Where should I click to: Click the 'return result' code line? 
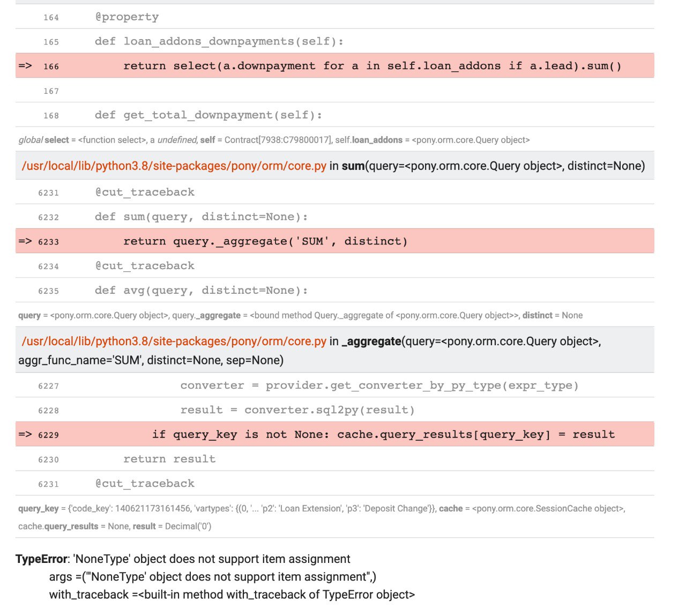point(169,459)
